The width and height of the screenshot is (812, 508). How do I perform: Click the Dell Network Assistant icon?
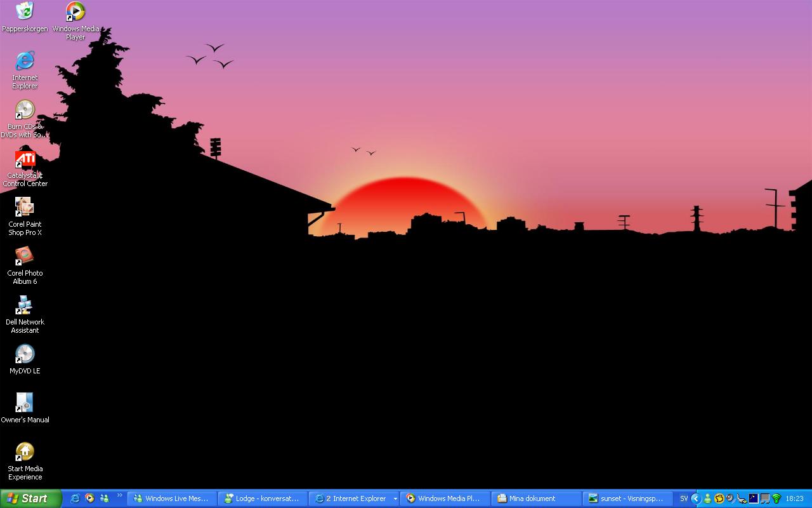pos(25,305)
